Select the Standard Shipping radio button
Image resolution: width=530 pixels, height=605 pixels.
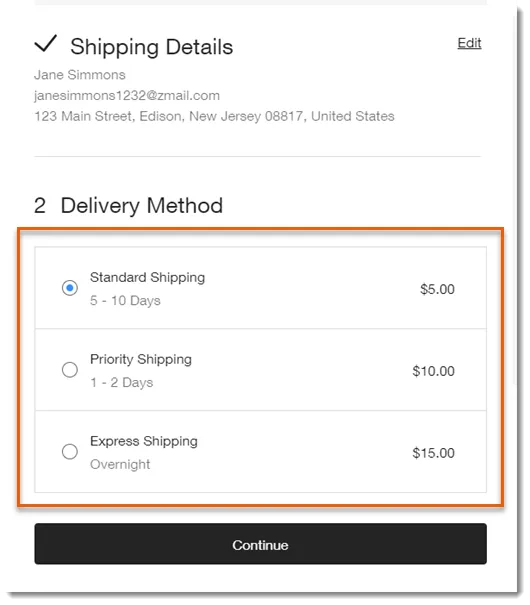click(70, 288)
